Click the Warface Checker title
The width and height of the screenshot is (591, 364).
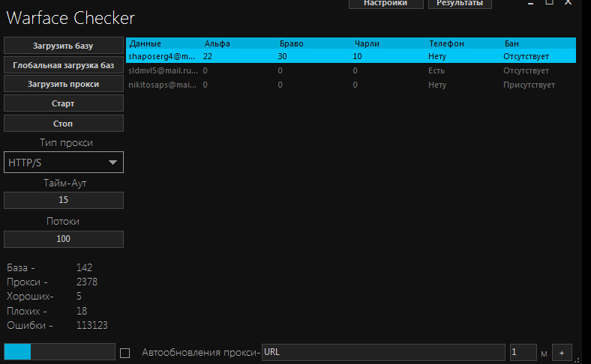tap(70, 18)
